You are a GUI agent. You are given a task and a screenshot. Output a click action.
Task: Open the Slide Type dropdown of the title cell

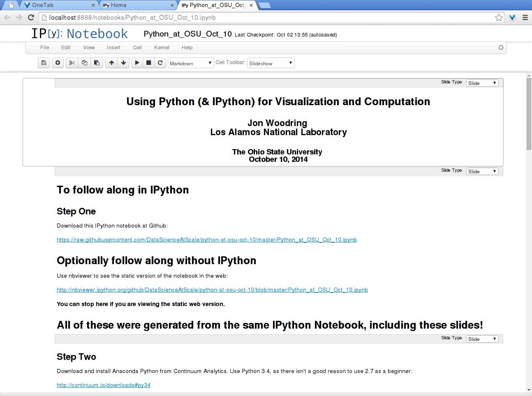tap(482, 83)
